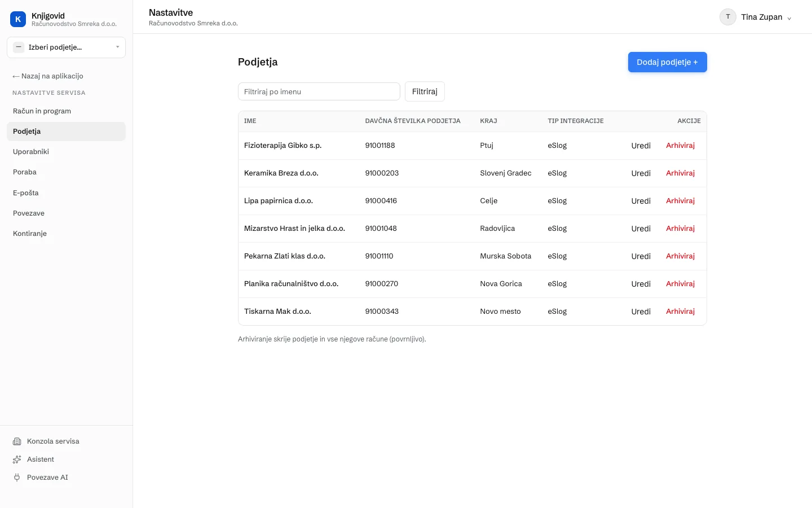Click the DAVČNA ŠTEVILKA PODJETJA column header
The width and height of the screenshot is (812, 508).
coord(413,121)
